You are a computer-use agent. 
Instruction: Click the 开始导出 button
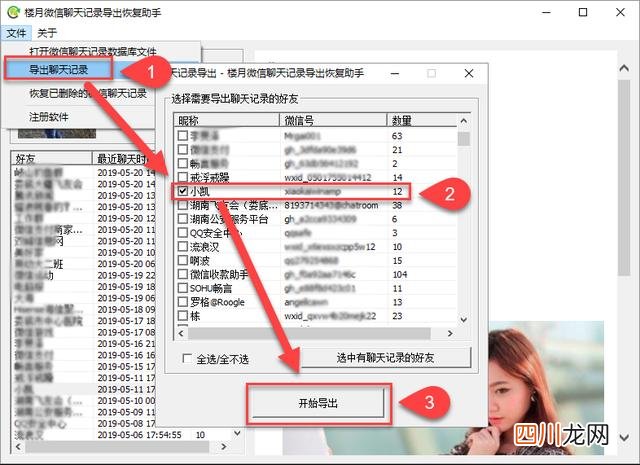coord(318,403)
